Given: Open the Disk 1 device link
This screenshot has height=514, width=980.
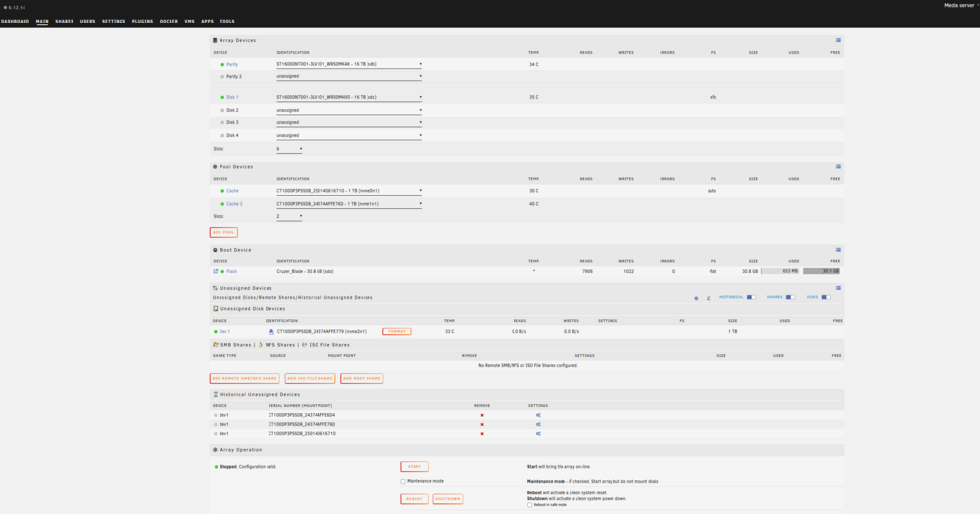Looking at the screenshot, I should click(x=232, y=98).
